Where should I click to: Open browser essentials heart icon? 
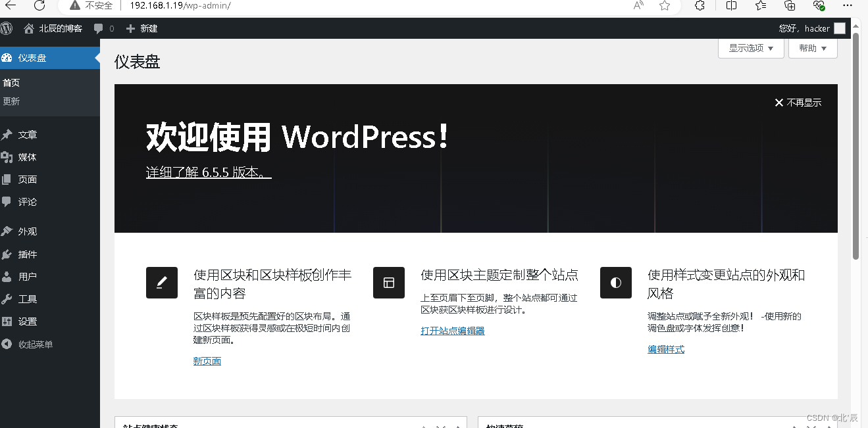click(x=819, y=5)
